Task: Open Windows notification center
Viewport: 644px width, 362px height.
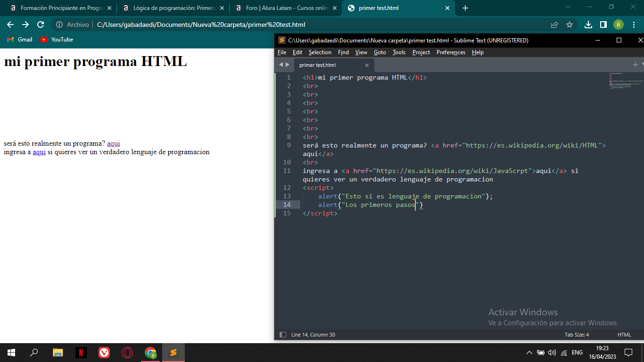Action: click(x=628, y=353)
